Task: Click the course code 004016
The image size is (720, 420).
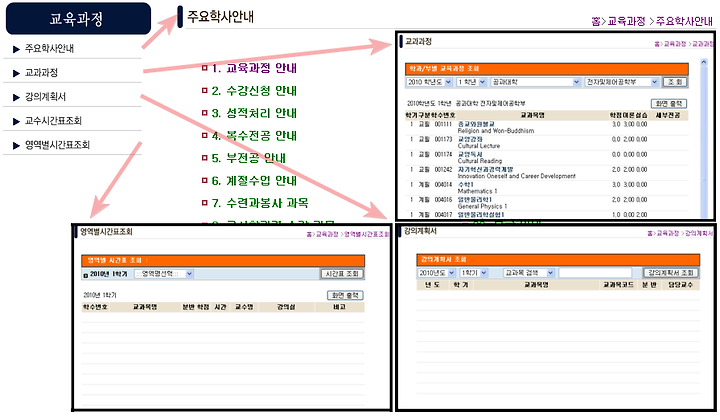Action: [443, 200]
